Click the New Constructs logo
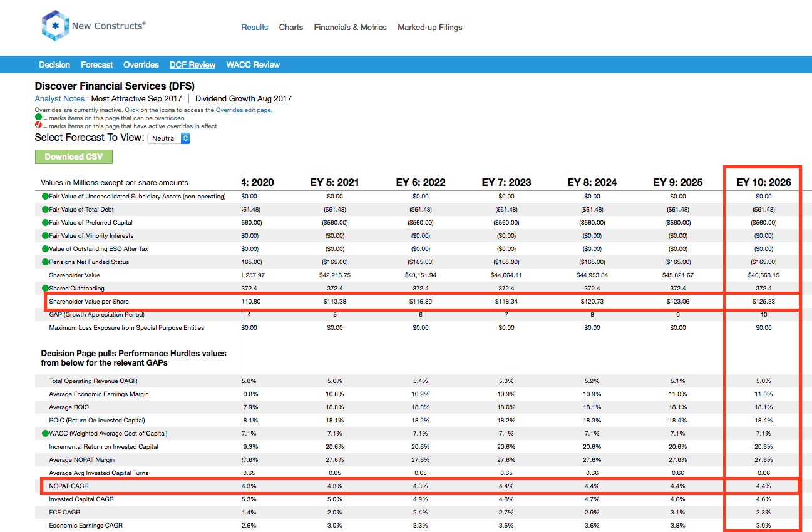This screenshot has height=532, width=812. tap(94, 26)
